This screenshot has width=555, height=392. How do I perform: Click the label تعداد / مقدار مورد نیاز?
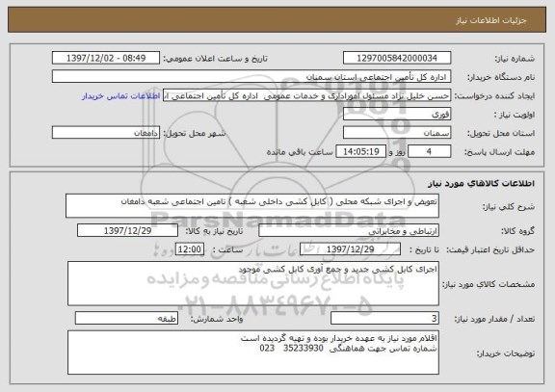[x=494, y=319]
